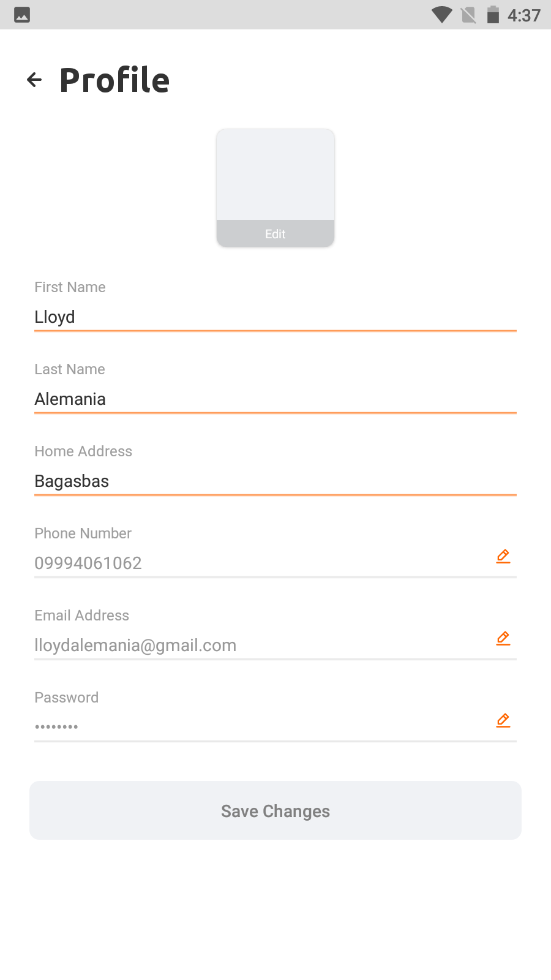551x980 pixels.
Task: Click the pencil icon beside Phone Number
Action: click(503, 556)
